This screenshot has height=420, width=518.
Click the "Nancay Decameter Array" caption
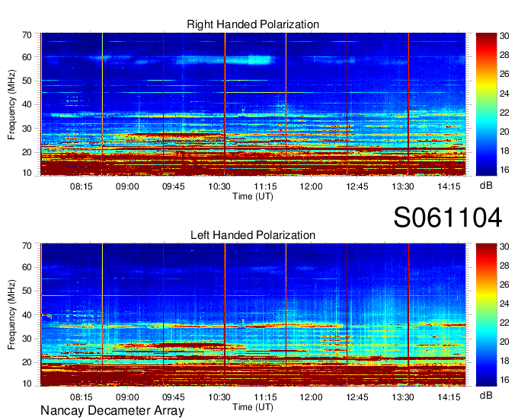click(x=112, y=411)
